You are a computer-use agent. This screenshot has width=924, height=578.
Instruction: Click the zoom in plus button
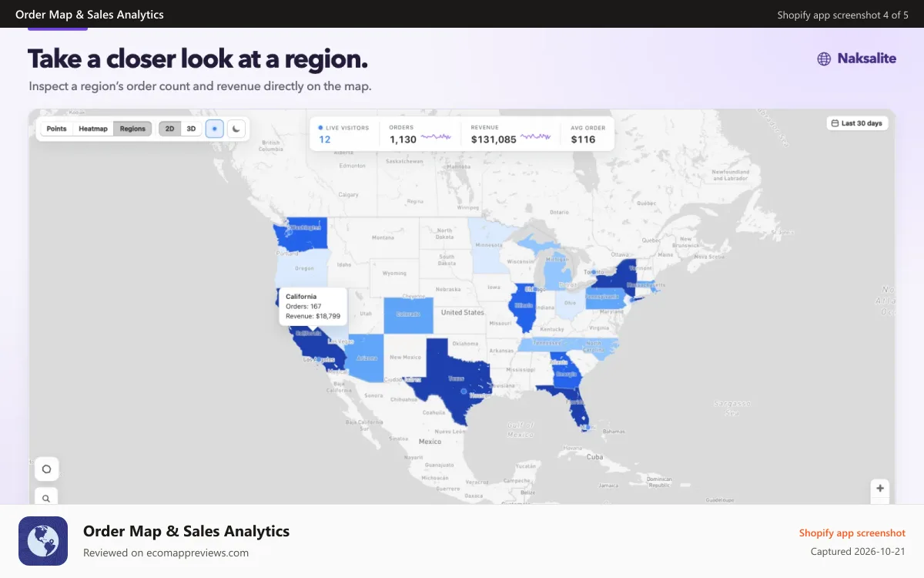880,488
